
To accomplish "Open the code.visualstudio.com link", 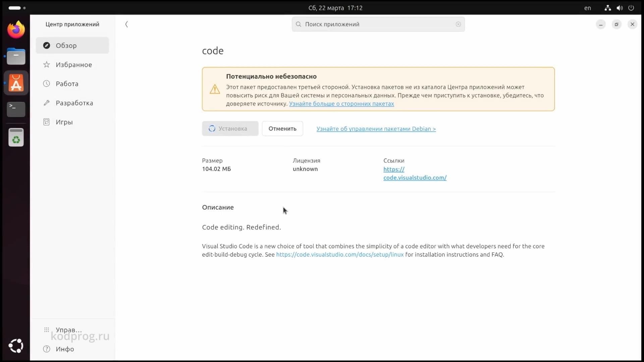I will pyautogui.click(x=415, y=174).
